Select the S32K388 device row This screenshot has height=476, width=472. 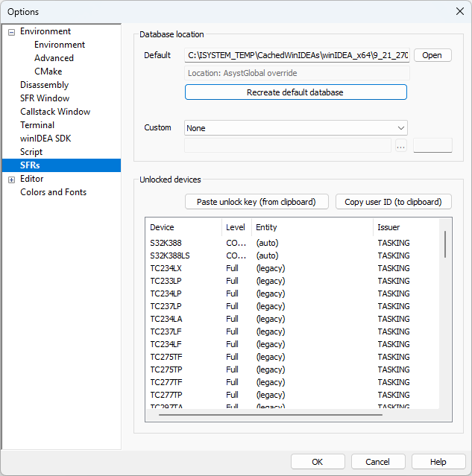point(166,243)
